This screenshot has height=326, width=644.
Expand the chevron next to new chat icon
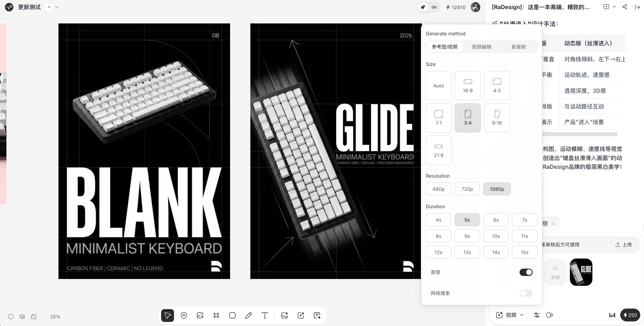(x=614, y=7)
